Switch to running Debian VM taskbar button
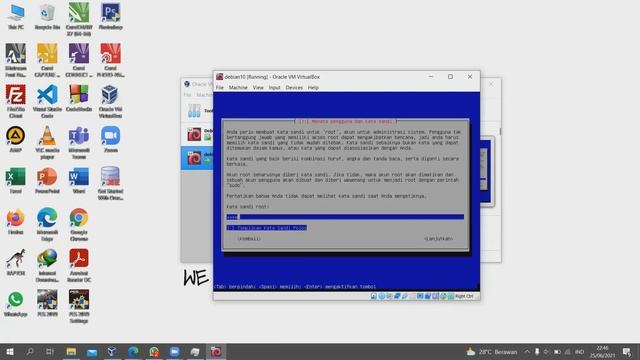 tap(216, 351)
